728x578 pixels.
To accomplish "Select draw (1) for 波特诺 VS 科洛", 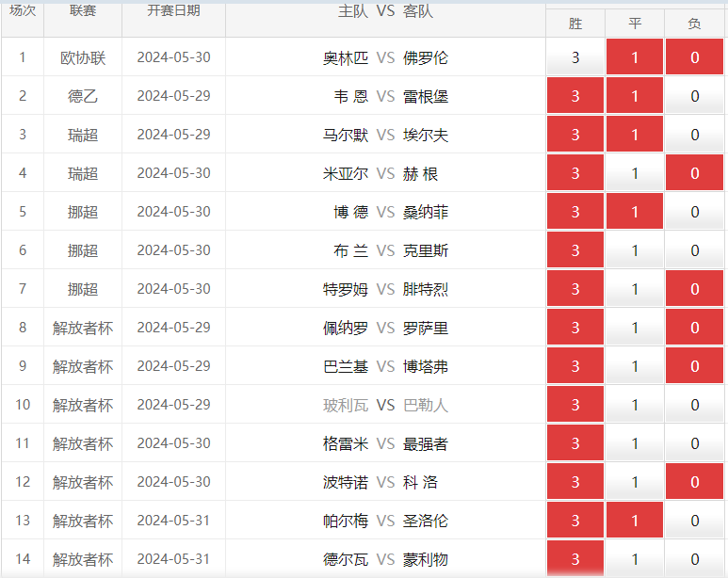I will pos(635,481).
